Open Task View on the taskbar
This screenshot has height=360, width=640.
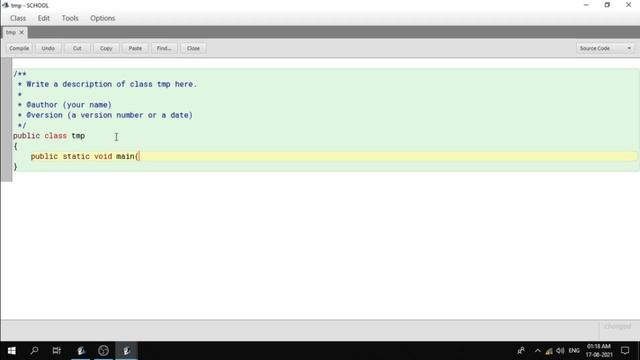click(57, 351)
